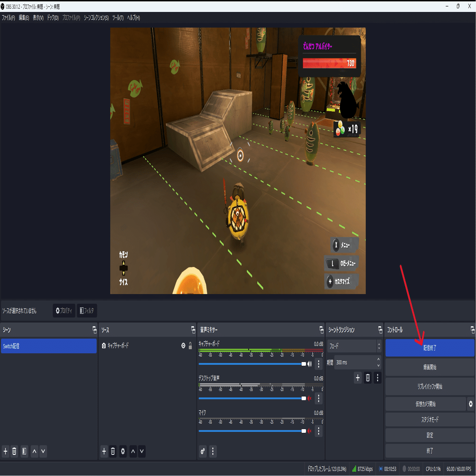476x476 pixels.
Task: Open キャプチャーボード audio options menu
Action: 318,364
